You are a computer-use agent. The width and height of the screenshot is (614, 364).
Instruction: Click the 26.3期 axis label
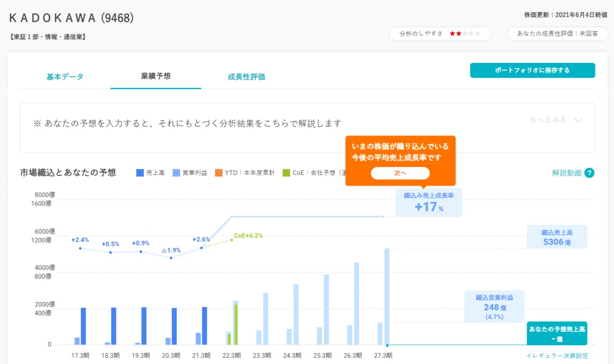click(353, 356)
